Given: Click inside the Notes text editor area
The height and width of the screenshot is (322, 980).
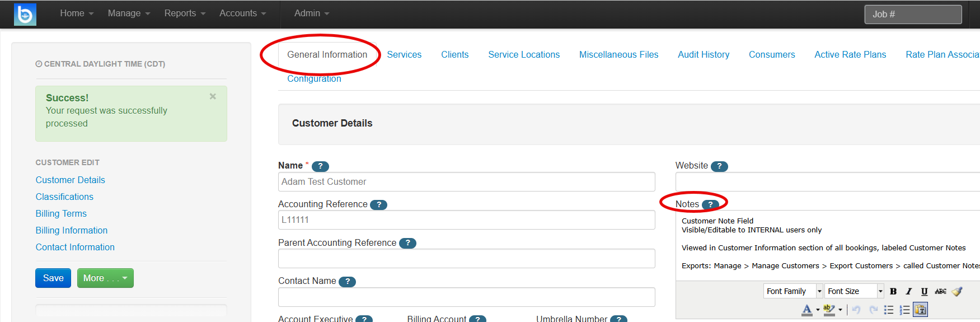Looking at the screenshot, I should tap(828, 245).
